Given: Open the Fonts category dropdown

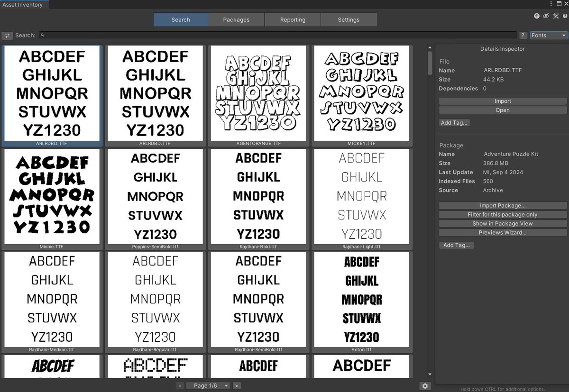Looking at the screenshot, I should pyautogui.click(x=548, y=35).
